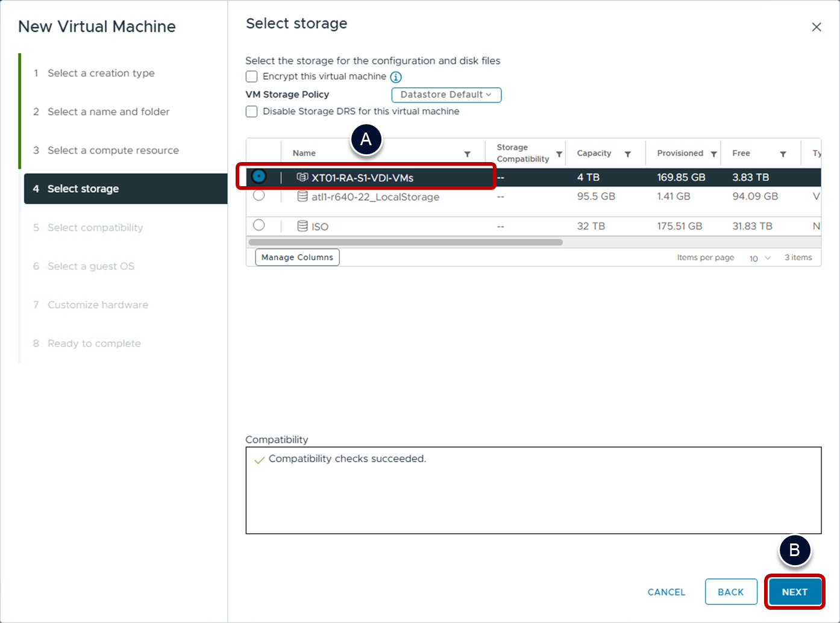
Task: Open the Datastore Default policy dropdown
Action: click(446, 95)
